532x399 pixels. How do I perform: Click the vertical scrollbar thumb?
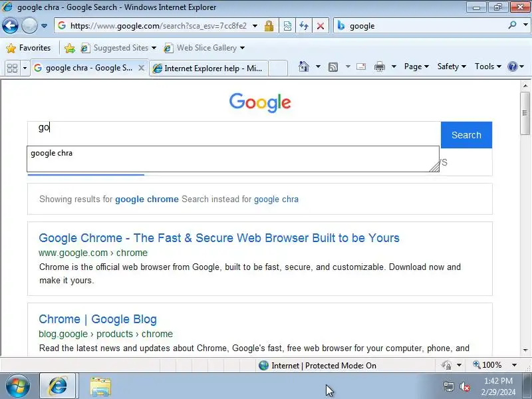525,113
